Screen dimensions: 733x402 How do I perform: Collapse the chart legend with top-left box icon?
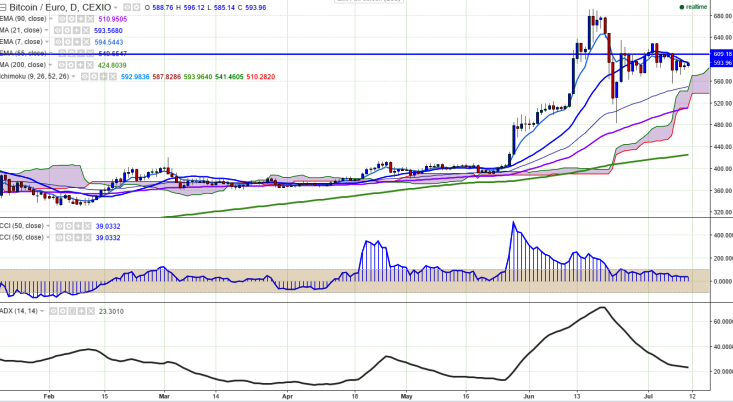click(3, 7)
